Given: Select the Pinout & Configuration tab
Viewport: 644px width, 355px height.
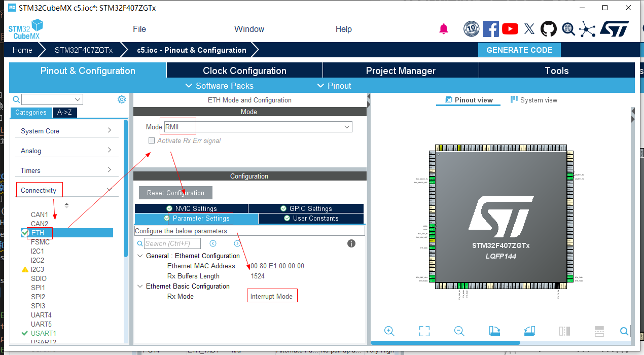Looking at the screenshot, I should (88, 70).
